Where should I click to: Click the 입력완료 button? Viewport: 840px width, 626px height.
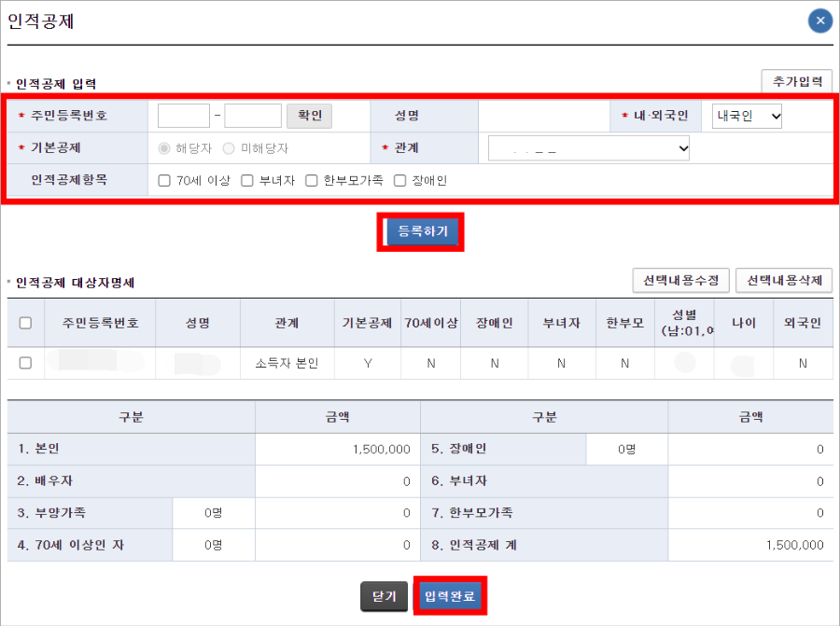click(451, 596)
